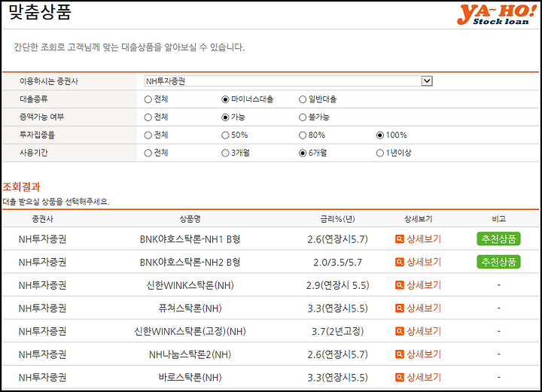Screen dimensions: 542x392
Task: Click the YA-HO! Stock loan logo
Action: (496, 14)
